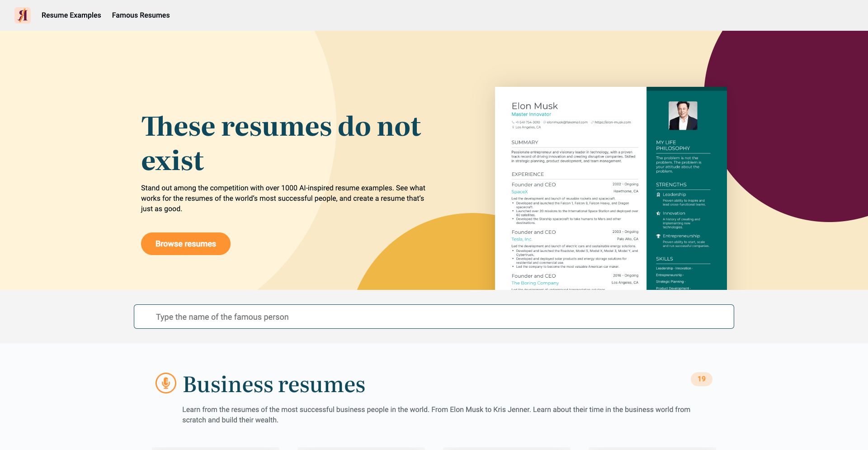Image resolution: width=868 pixels, height=450 pixels.
Task: Click the site logo icon in the header
Action: click(x=23, y=15)
